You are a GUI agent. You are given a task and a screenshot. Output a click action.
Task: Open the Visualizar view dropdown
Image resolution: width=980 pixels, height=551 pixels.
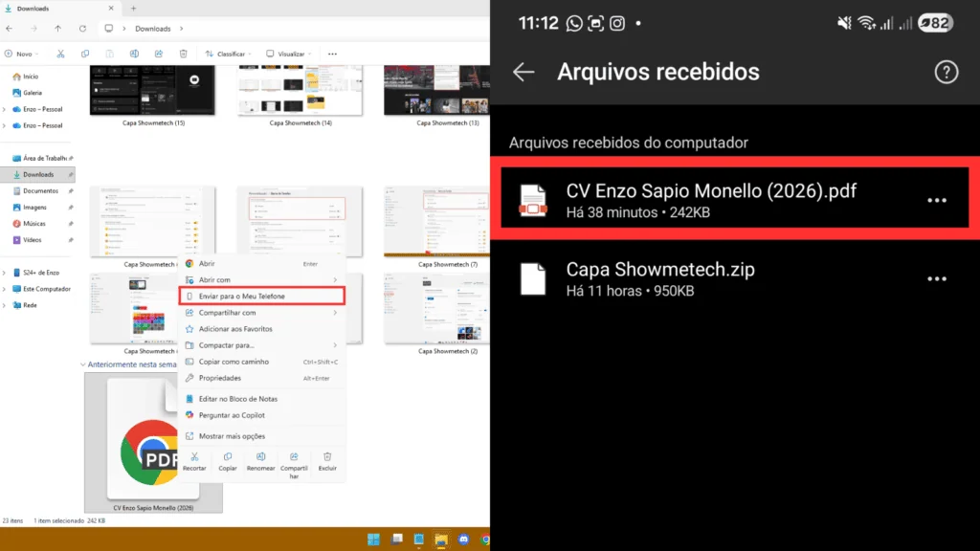[289, 54]
